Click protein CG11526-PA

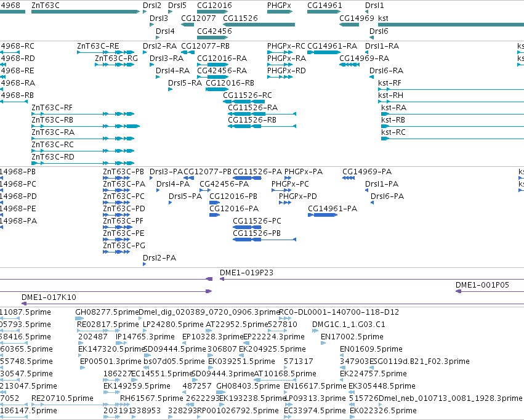(x=257, y=171)
